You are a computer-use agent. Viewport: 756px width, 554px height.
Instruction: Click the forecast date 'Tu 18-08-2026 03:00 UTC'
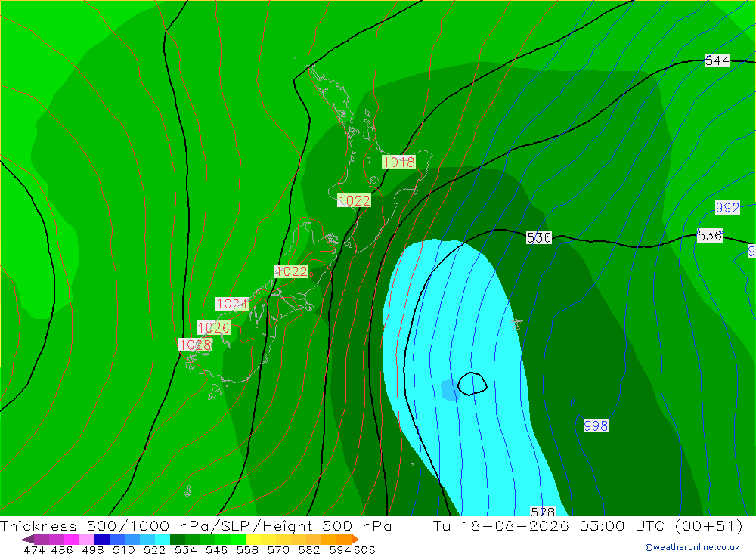tap(549, 525)
